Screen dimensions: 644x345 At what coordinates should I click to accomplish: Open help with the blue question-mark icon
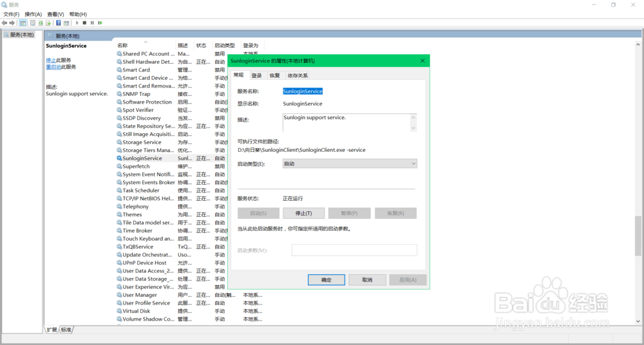click(x=59, y=23)
